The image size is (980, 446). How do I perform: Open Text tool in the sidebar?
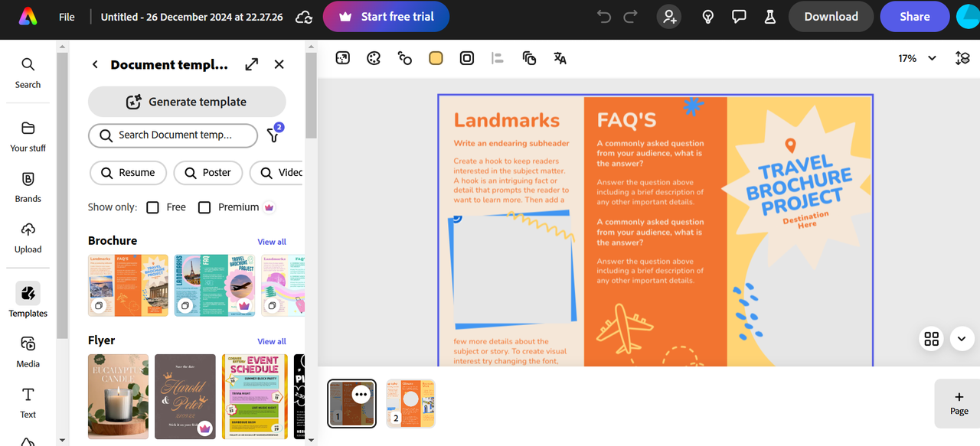point(28,402)
